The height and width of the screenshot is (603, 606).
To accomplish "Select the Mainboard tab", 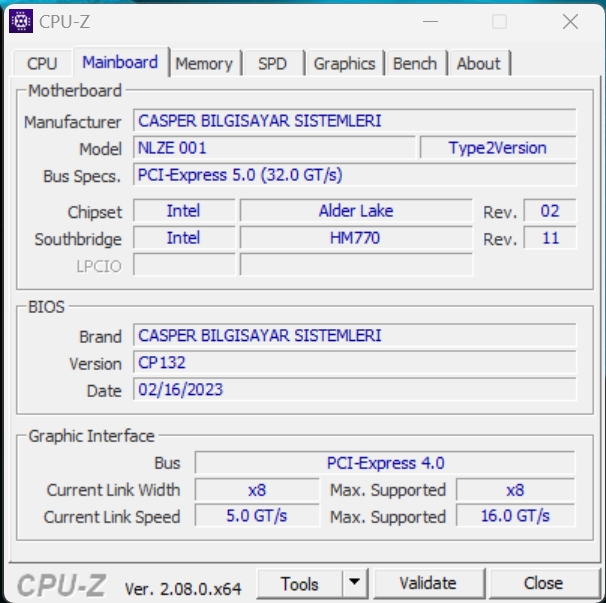I will point(120,62).
